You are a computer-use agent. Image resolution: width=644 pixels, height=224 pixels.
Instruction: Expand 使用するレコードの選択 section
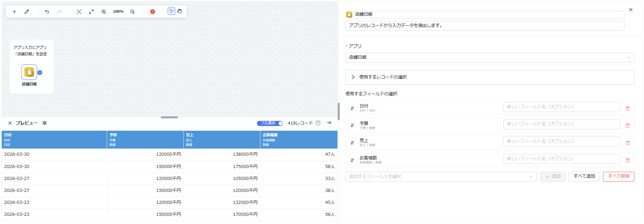(490, 77)
